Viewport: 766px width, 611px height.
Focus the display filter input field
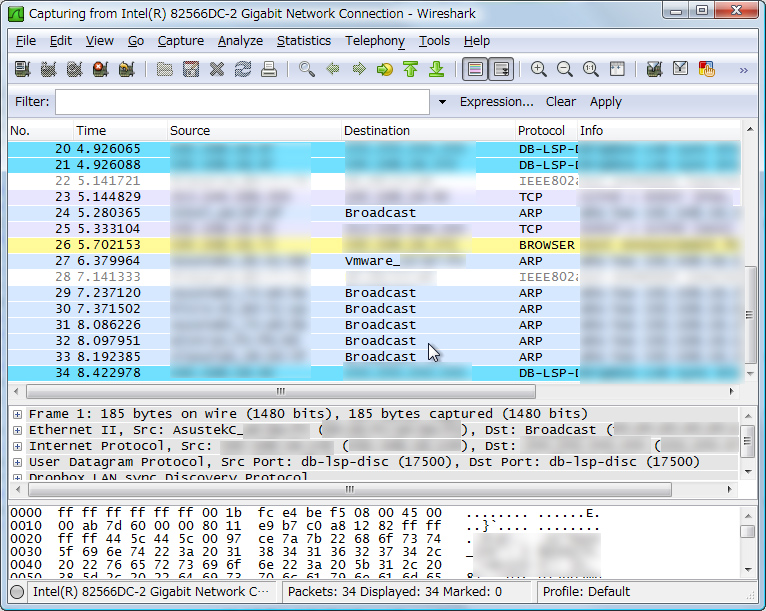click(242, 102)
